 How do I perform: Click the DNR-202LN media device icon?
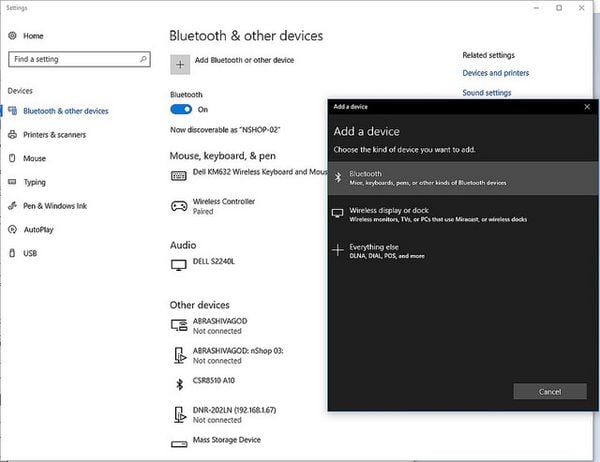(180, 415)
